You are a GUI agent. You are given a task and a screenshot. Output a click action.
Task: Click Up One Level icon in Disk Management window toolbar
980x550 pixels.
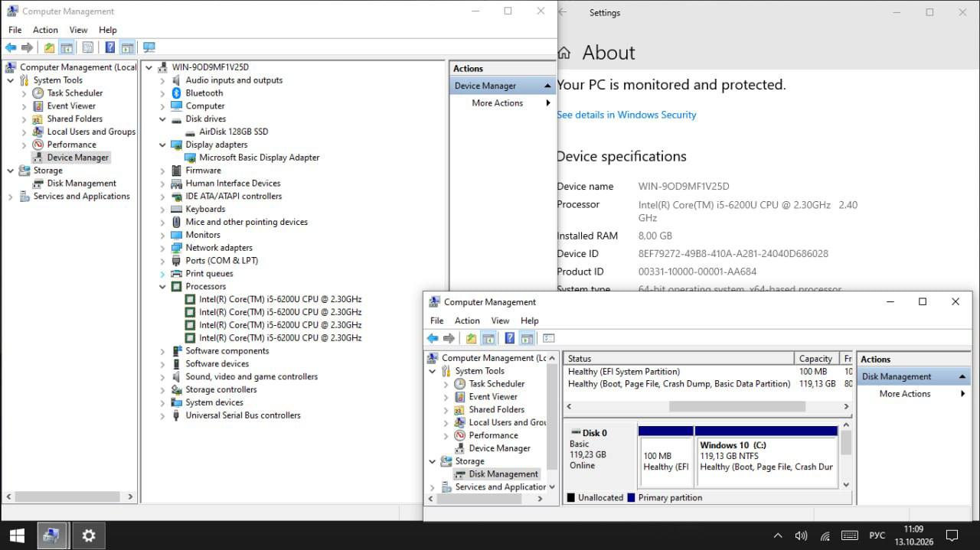[471, 338]
